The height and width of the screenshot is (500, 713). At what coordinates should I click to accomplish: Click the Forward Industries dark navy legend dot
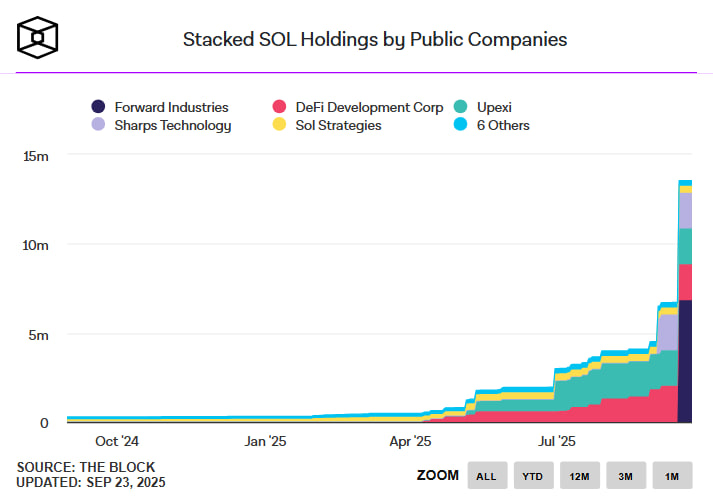pyautogui.click(x=98, y=107)
